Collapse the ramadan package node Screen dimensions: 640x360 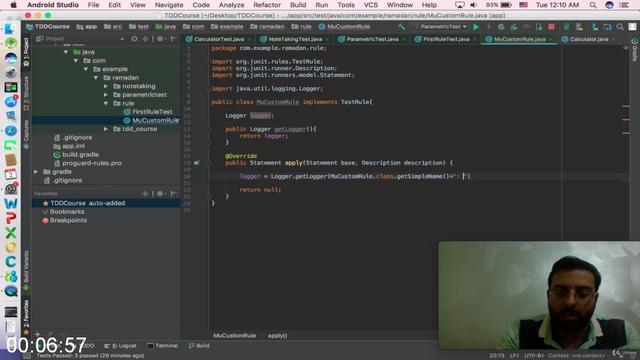pos(96,78)
